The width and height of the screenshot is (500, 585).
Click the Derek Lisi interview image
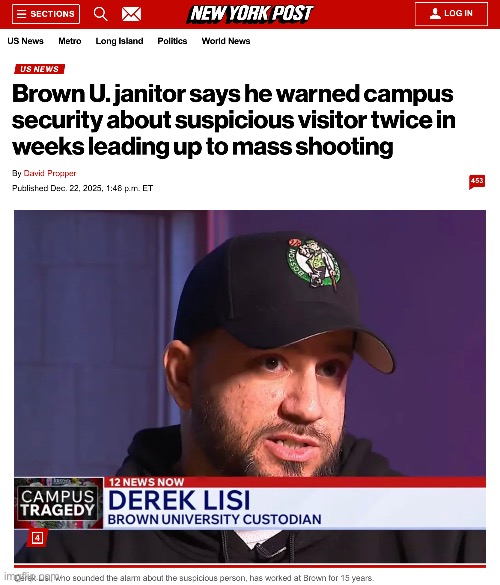pyautogui.click(x=250, y=386)
